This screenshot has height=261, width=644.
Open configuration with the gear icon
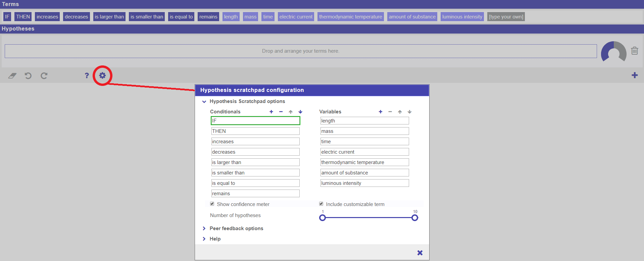pos(102,75)
